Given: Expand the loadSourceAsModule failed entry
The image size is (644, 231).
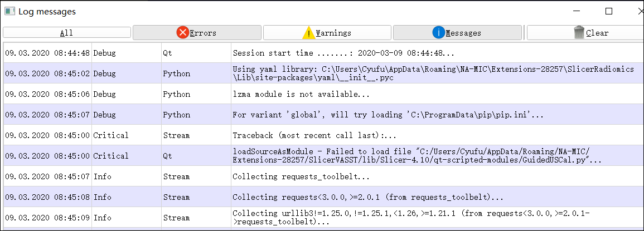Looking at the screenshot, I should pos(323,155).
